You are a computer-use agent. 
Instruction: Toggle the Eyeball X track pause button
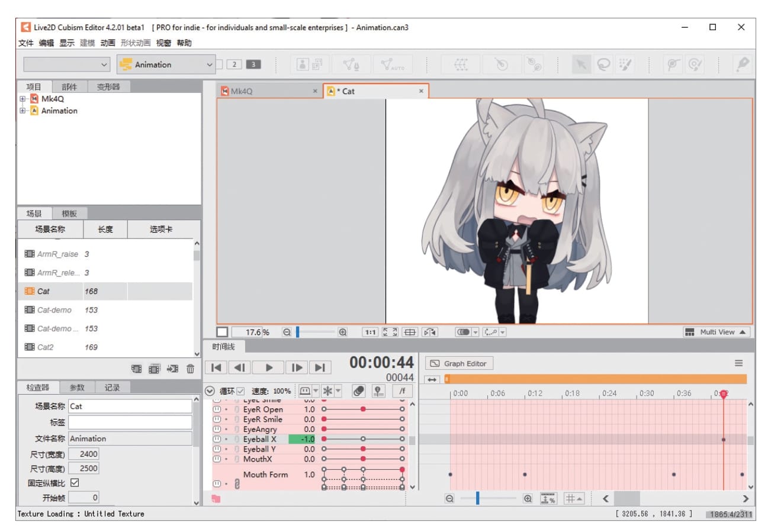(217, 439)
